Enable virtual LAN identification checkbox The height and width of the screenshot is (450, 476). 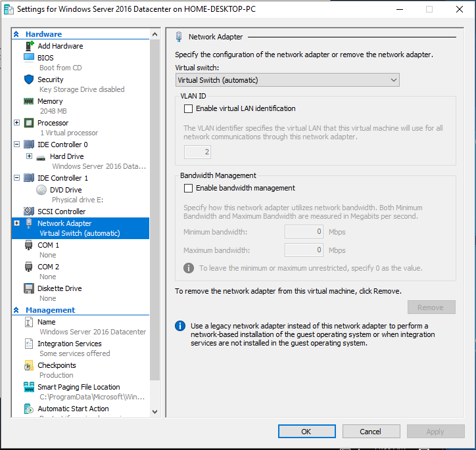coord(189,108)
